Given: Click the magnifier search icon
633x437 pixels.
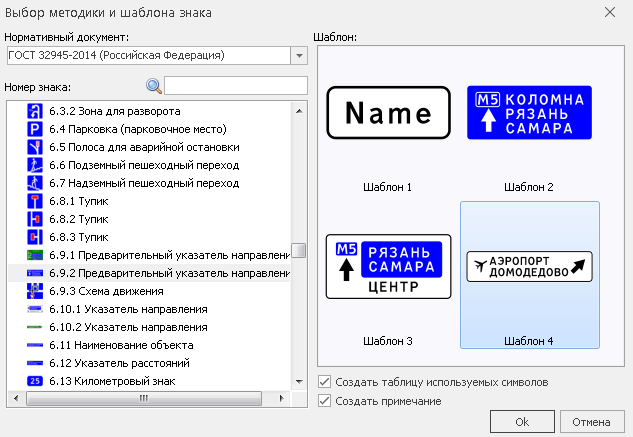Looking at the screenshot, I should pos(153,86).
